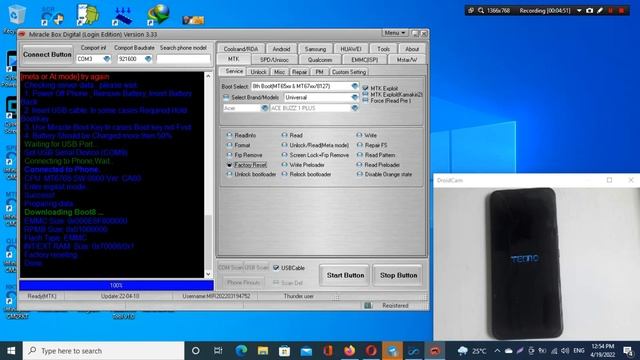Open the notification center icon
The width and height of the screenshot is (640, 360).
pos(628,351)
